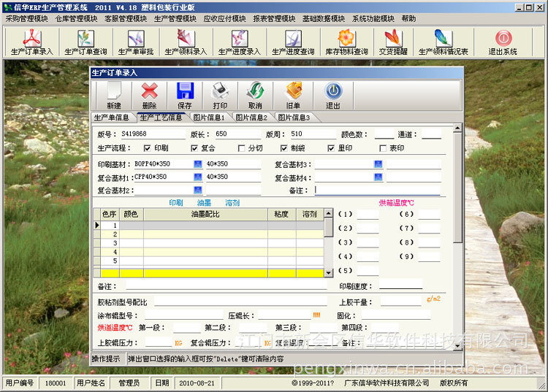Click 删除 red X icon
Image resolution: width=548 pixels, height=392 pixels.
(149, 96)
